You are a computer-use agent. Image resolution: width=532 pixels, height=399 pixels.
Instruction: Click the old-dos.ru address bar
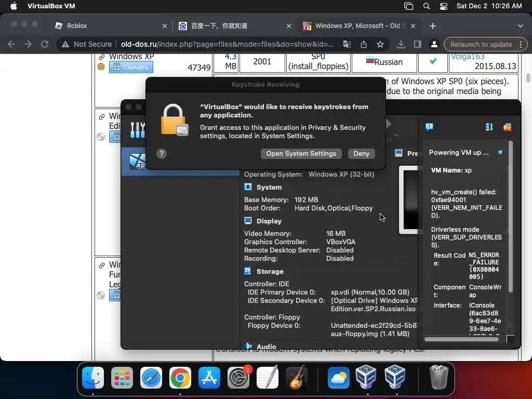point(227,45)
